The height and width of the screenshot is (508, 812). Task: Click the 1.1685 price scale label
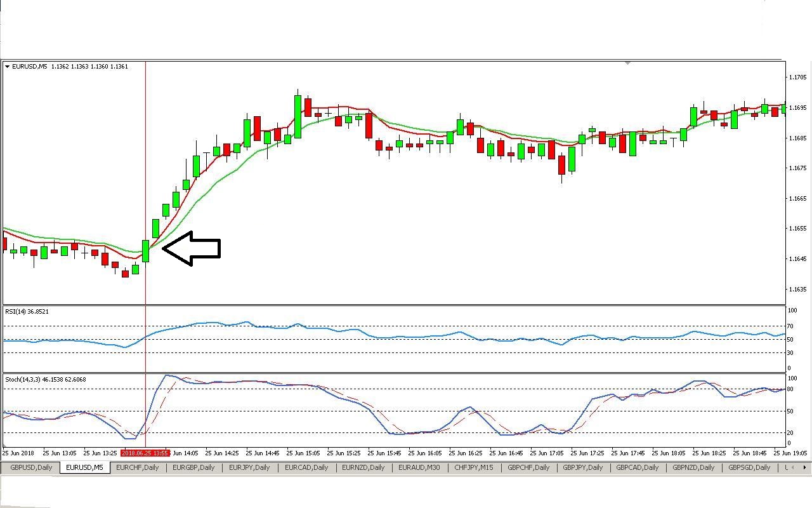coord(797,138)
